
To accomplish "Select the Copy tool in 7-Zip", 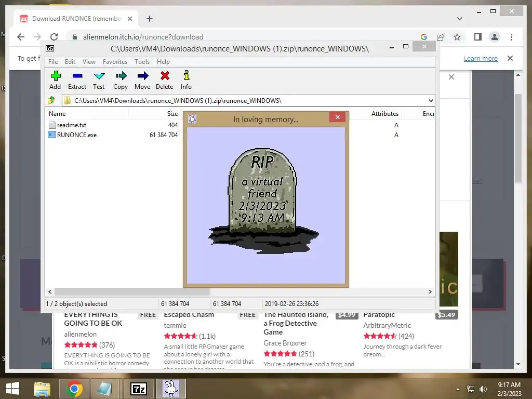I will pyautogui.click(x=121, y=80).
